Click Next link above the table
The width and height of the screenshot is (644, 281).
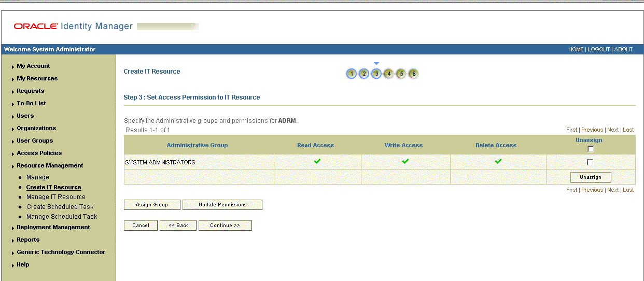(613, 130)
